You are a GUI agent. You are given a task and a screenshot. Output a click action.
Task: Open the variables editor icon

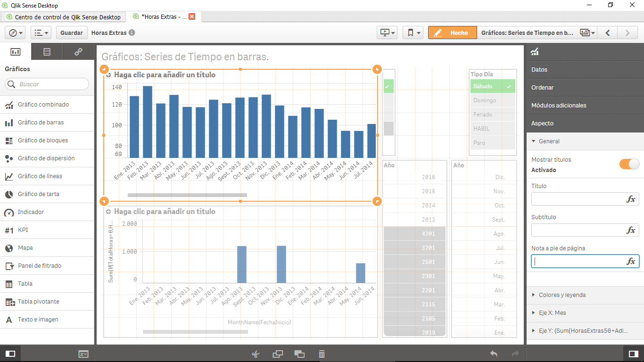point(83,354)
